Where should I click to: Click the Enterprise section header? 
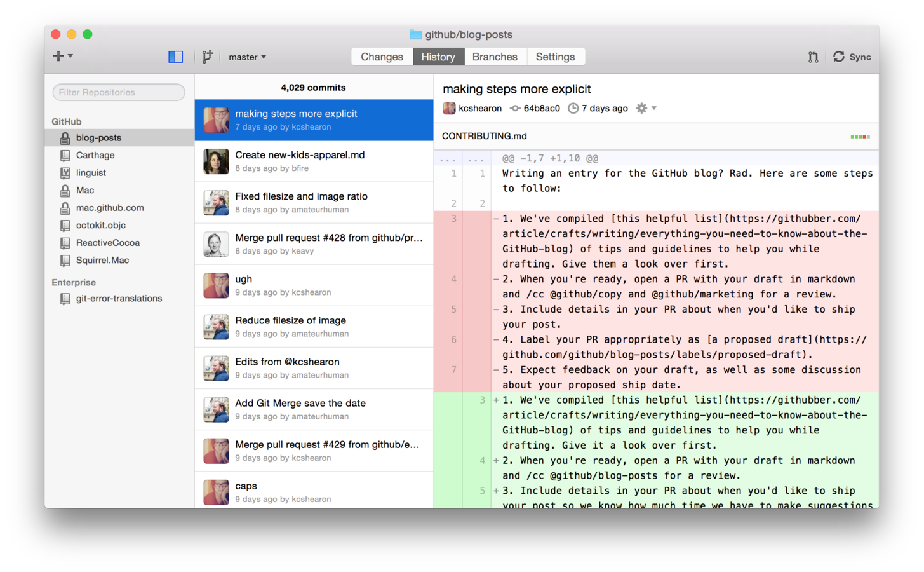point(74,282)
